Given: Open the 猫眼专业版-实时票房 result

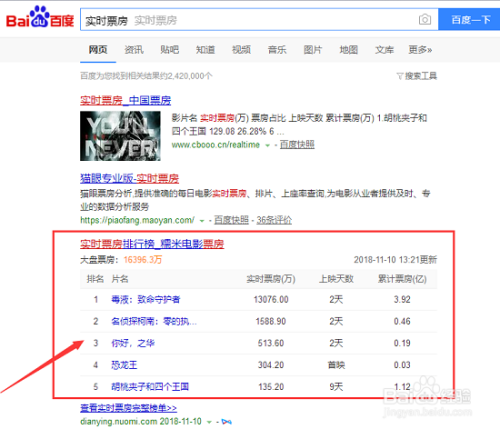Looking at the screenshot, I should point(129,178).
